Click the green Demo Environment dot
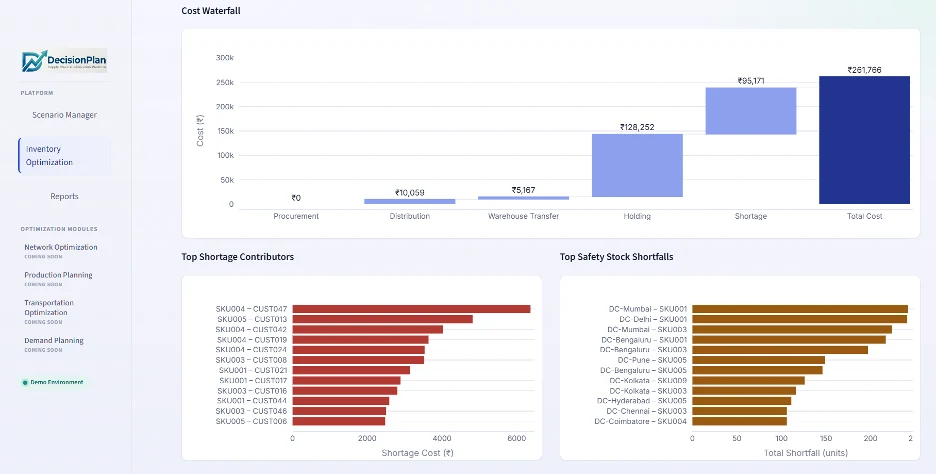Image resolution: width=936 pixels, height=474 pixels. pos(25,383)
